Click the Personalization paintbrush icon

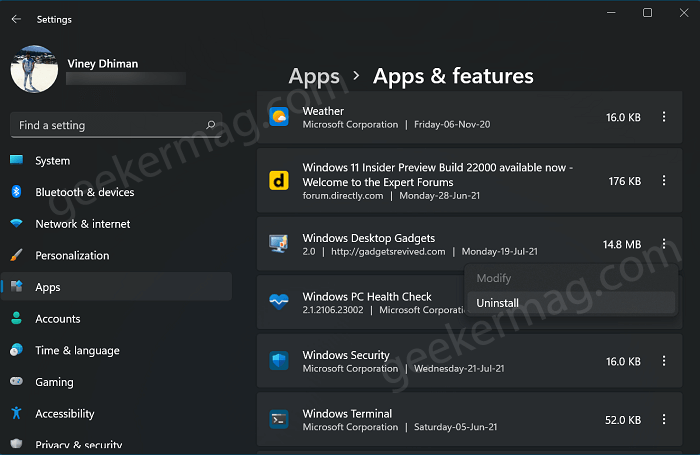(17, 255)
